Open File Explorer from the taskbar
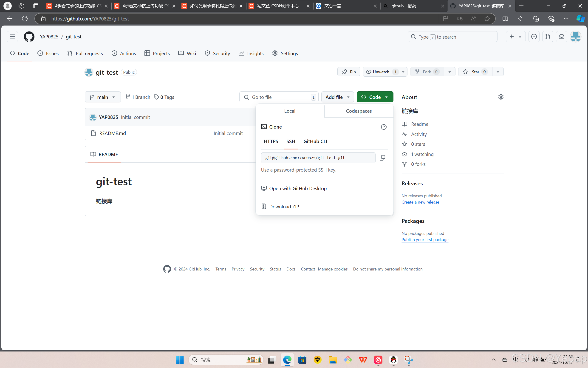 (333, 360)
